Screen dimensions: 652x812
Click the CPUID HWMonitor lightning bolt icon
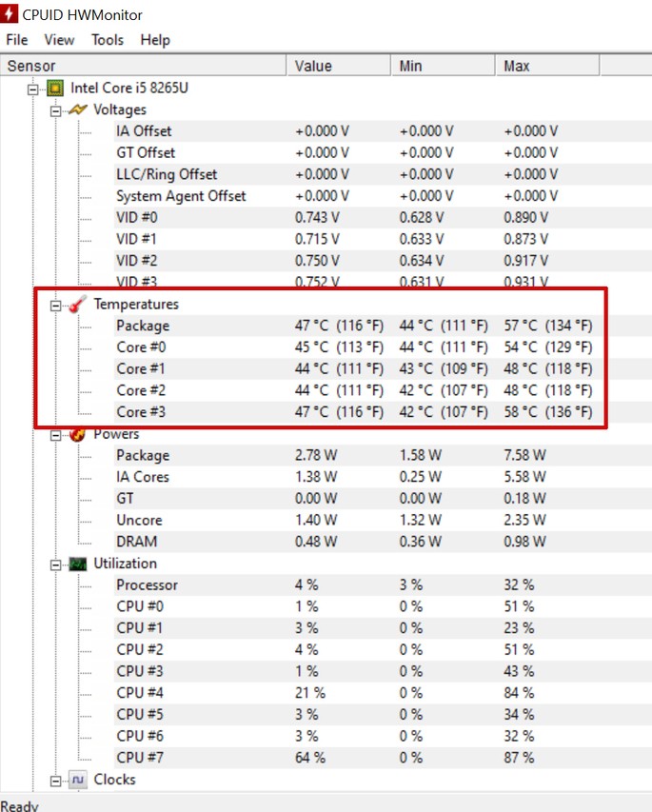click(12, 13)
